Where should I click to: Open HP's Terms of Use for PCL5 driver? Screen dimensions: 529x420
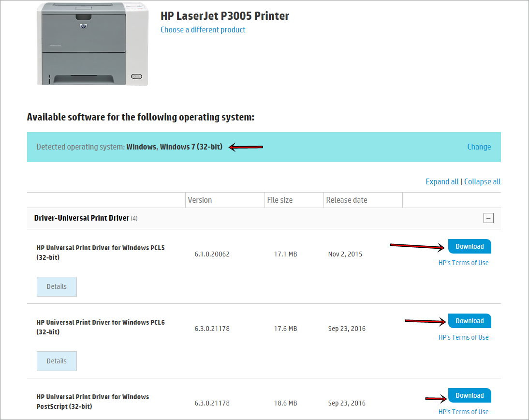tap(463, 263)
